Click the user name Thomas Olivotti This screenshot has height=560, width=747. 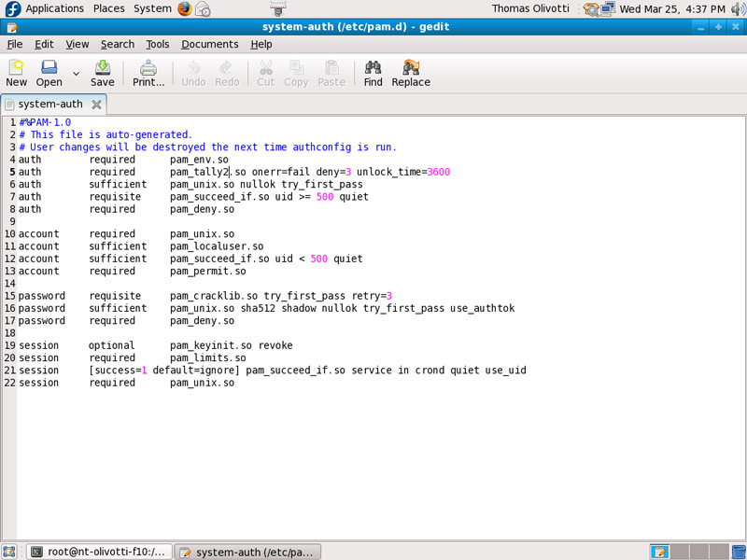click(530, 8)
